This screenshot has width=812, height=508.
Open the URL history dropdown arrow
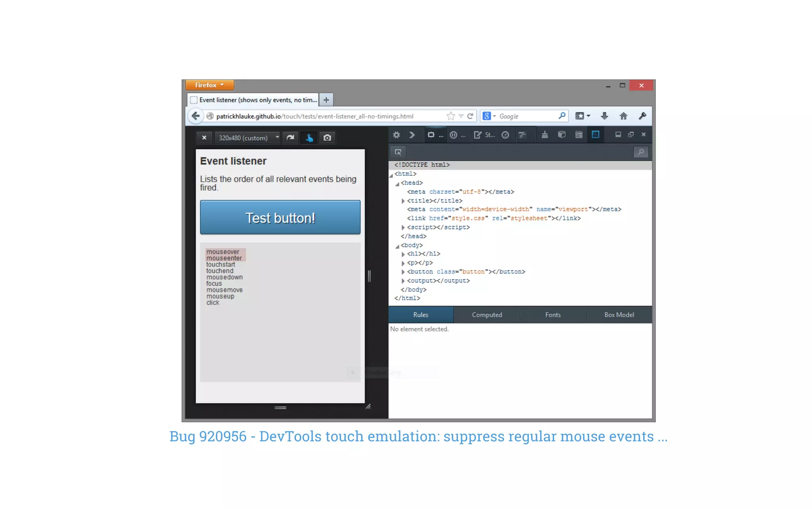click(x=461, y=116)
